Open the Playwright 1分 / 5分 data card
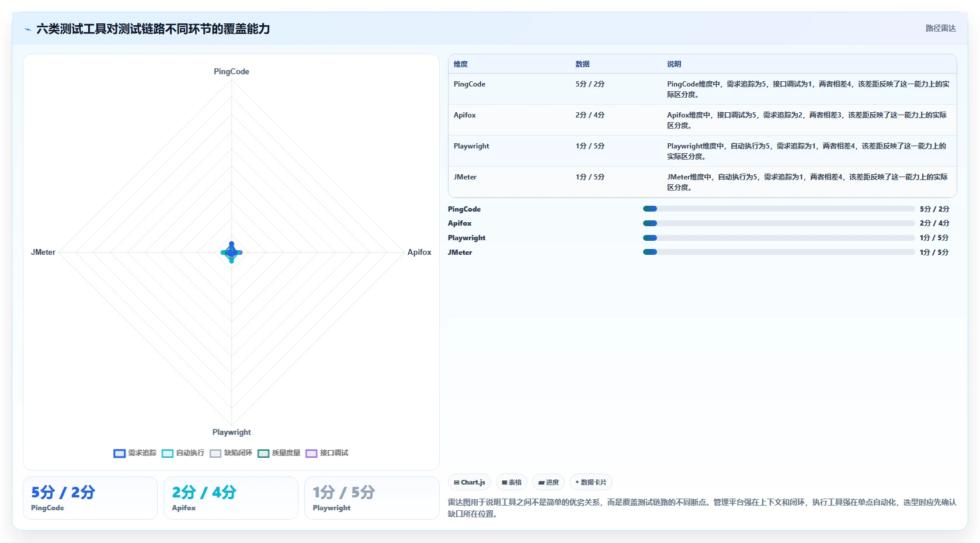 click(371, 498)
